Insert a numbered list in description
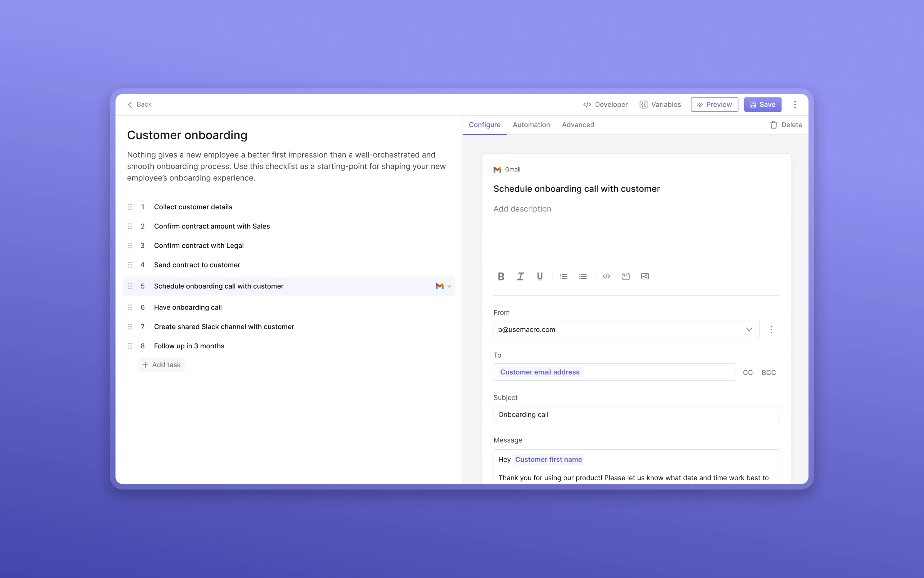The height and width of the screenshot is (578, 924). pyautogui.click(x=563, y=276)
